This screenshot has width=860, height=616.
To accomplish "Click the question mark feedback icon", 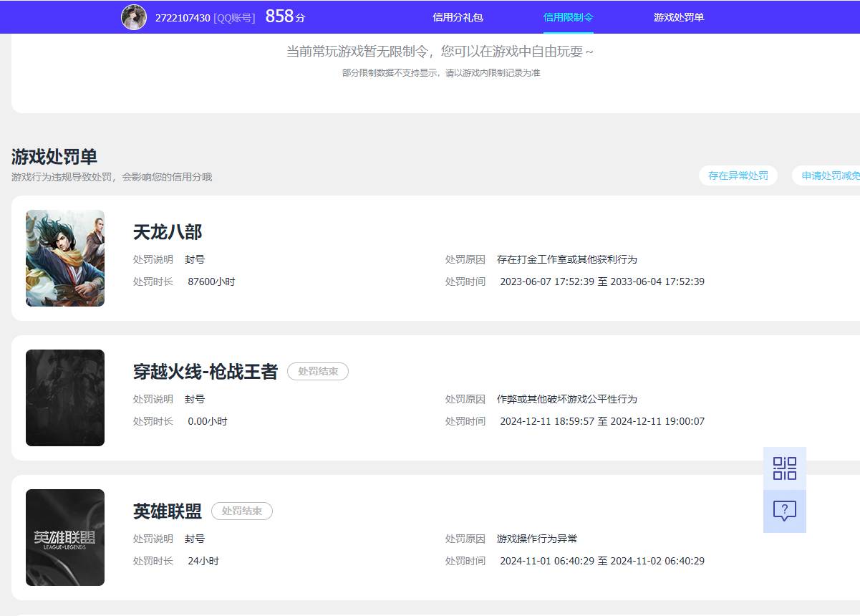I will pos(785,510).
